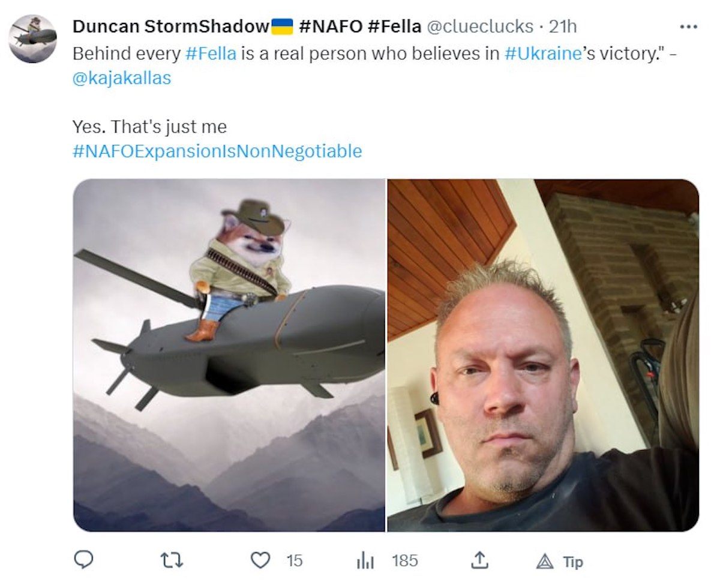Click the reply speech bubble icon
Viewport: 720px width, 588px height.
(x=83, y=560)
